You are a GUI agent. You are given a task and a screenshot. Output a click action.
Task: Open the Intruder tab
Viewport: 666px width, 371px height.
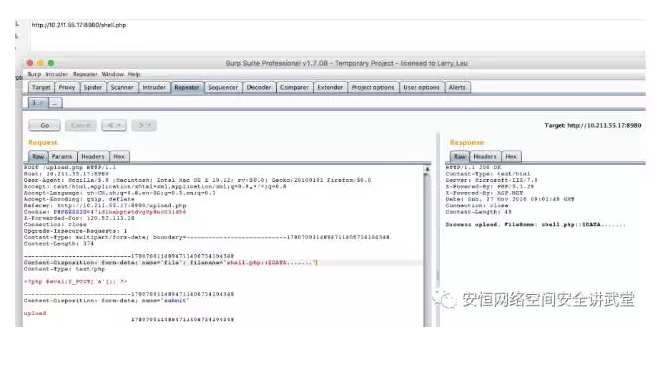[154, 87]
